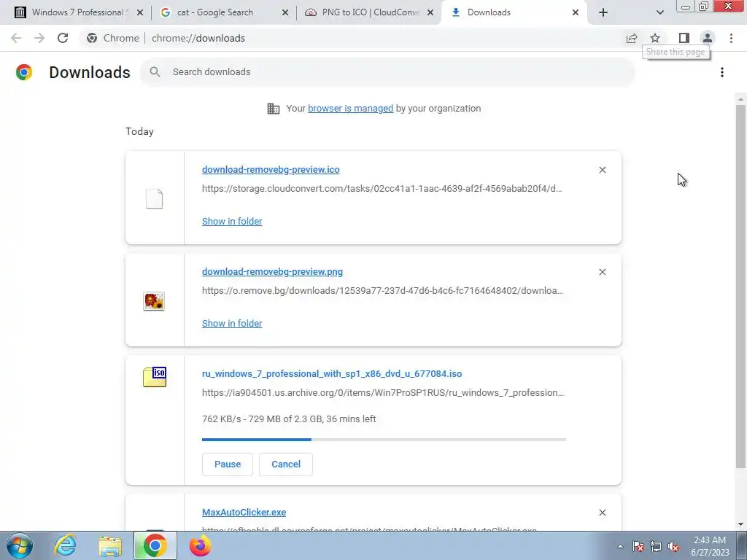
Task: Cancel the Windows 7 ISO download
Action: pos(286,464)
